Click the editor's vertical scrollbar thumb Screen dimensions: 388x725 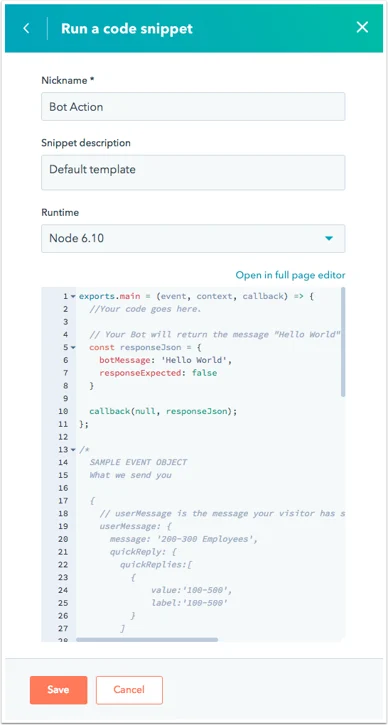pos(343,342)
